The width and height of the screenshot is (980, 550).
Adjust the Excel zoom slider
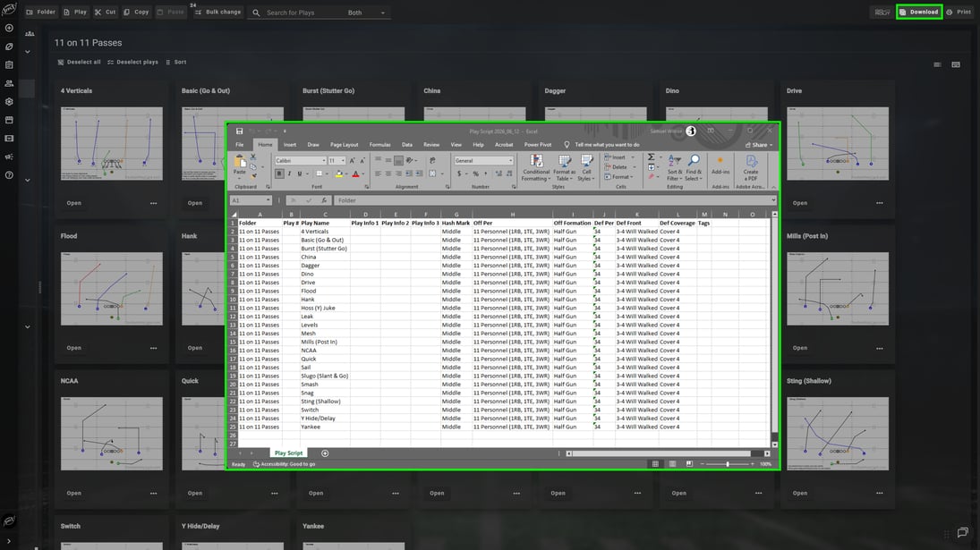click(728, 464)
